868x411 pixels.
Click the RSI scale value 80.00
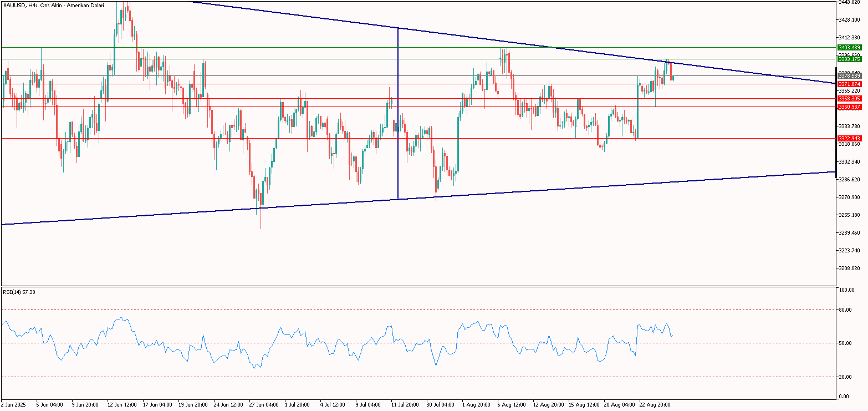846,309
